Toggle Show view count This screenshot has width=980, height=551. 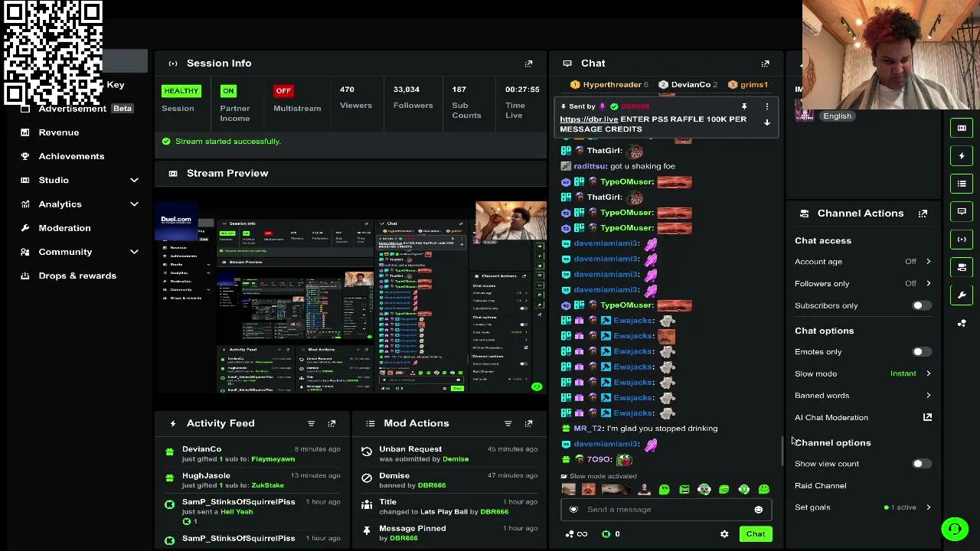(921, 464)
